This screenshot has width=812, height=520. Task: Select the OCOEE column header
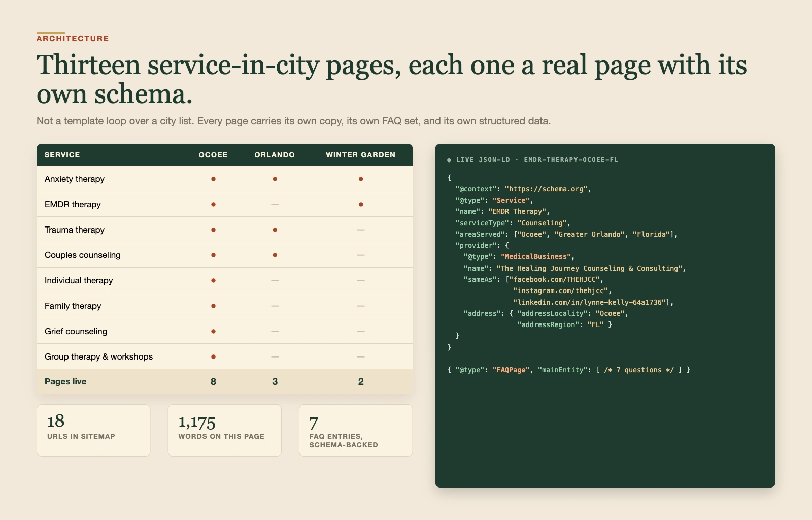coord(213,155)
